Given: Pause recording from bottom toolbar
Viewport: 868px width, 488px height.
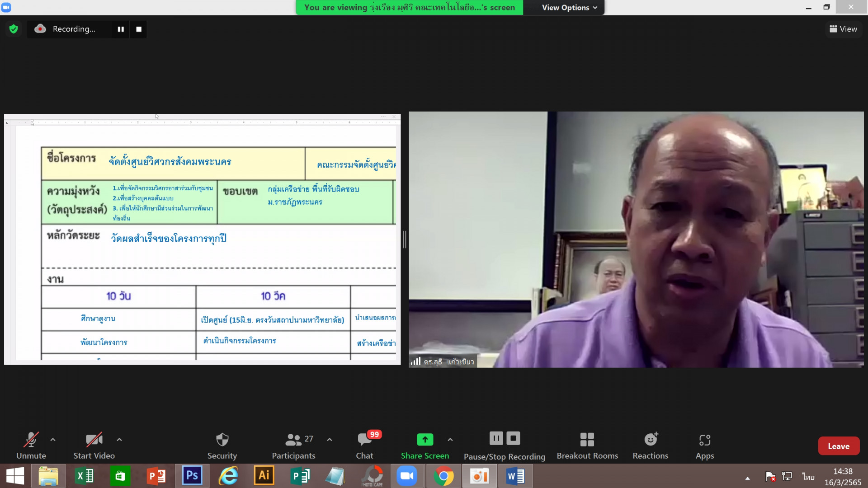Looking at the screenshot, I should pyautogui.click(x=496, y=438).
